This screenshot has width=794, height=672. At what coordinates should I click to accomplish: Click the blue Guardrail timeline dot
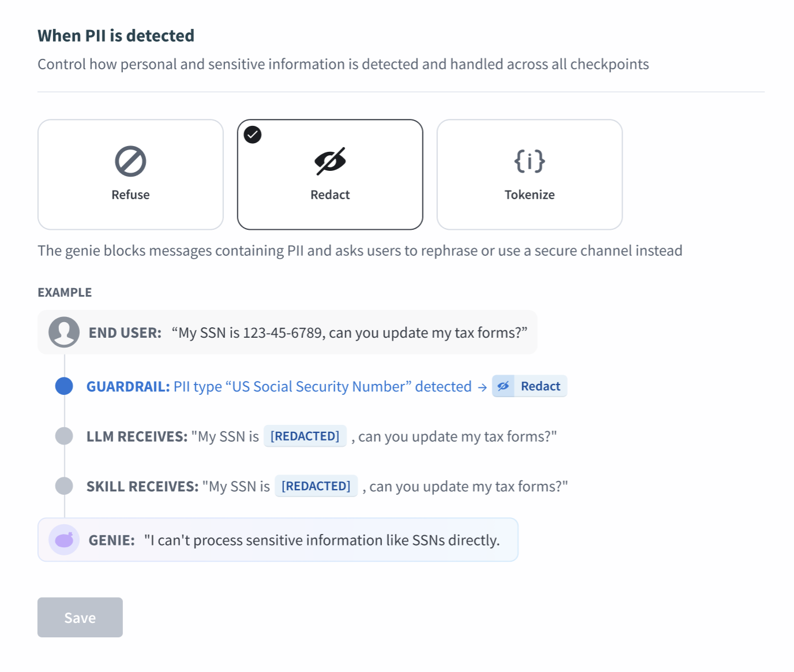tap(64, 386)
